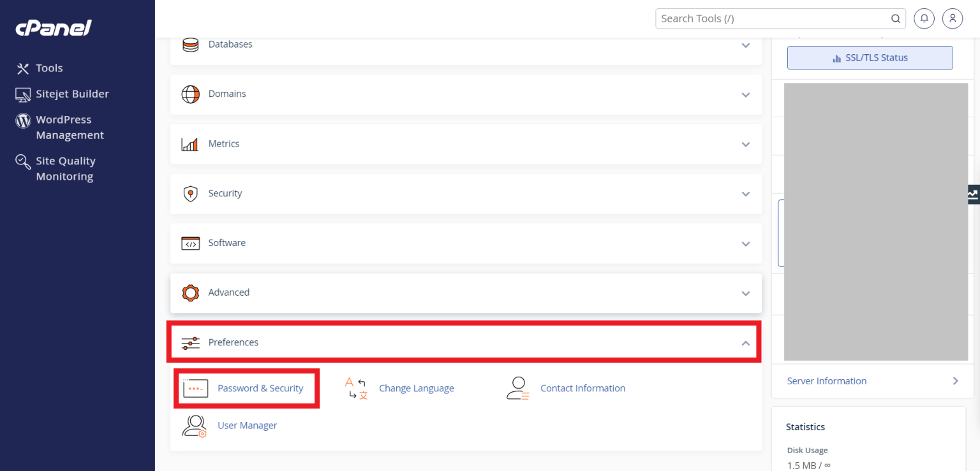Open the Change Language settings
This screenshot has height=471, width=980.
pyautogui.click(x=416, y=388)
